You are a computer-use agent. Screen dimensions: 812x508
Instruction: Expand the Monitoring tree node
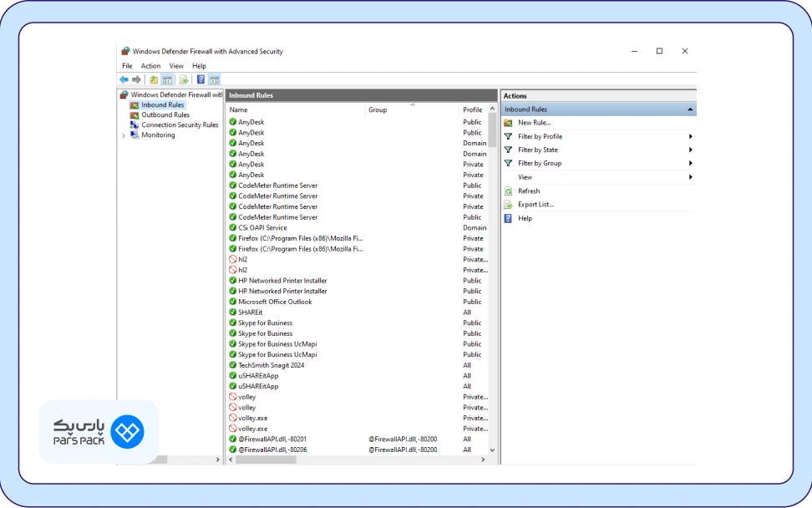pyautogui.click(x=124, y=135)
